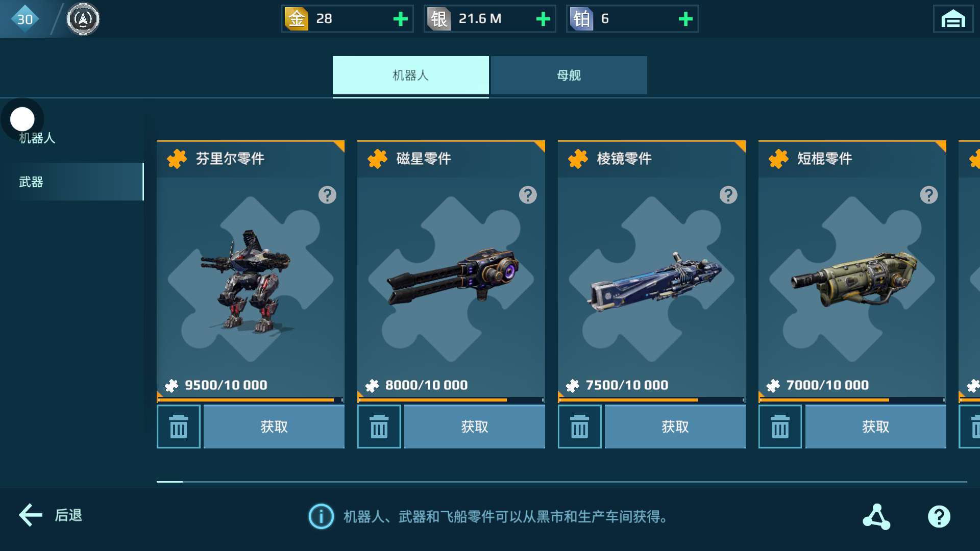This screenshot has height=551, width=980.
Task: Delete 芬里尔零件 with trash icon
Action: tap(178, 427)
